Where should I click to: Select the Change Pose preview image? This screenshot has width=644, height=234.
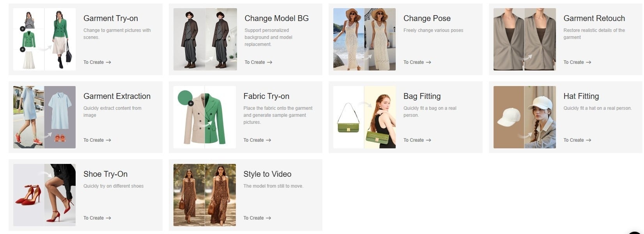(x=364, y=39)
